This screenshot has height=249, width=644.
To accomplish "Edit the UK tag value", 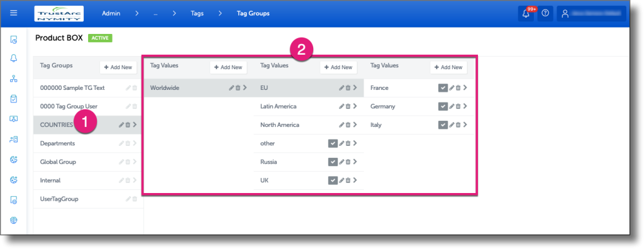I will pyautogui.click(x=341, y=180).
